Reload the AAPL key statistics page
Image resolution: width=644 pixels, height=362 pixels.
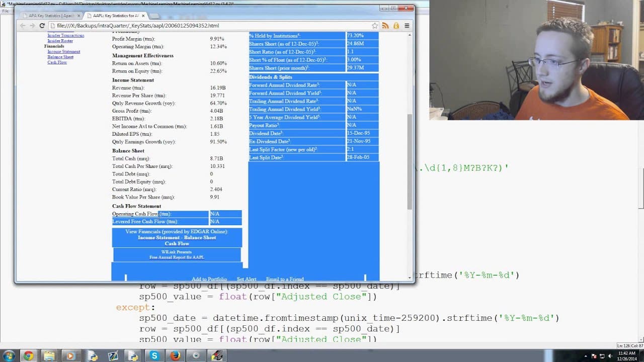click(x=43, y=26)
